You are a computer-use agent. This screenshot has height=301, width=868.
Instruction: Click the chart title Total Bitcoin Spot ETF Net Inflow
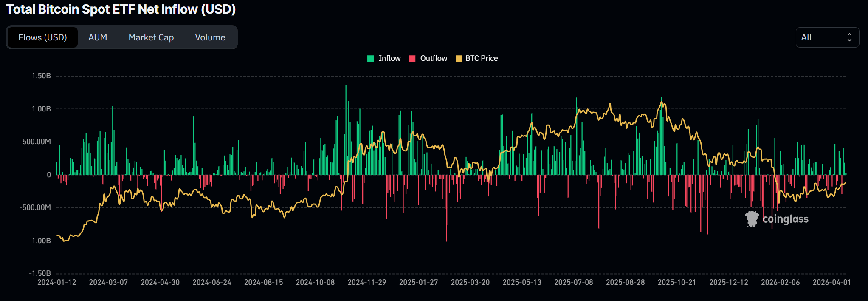121,9
